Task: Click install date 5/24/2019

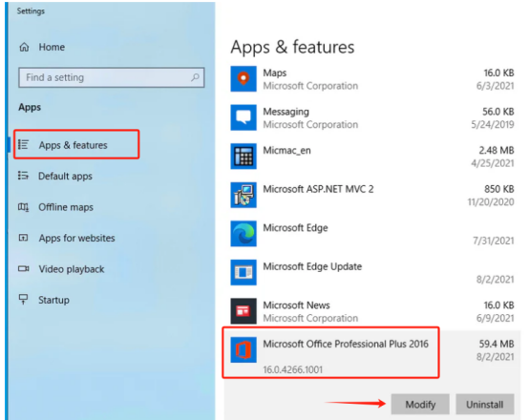Action: tap(493, 124)
